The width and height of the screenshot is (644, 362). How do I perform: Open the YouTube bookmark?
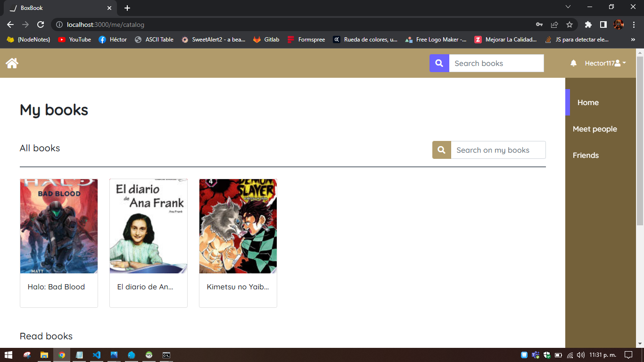tap(74, 40)
